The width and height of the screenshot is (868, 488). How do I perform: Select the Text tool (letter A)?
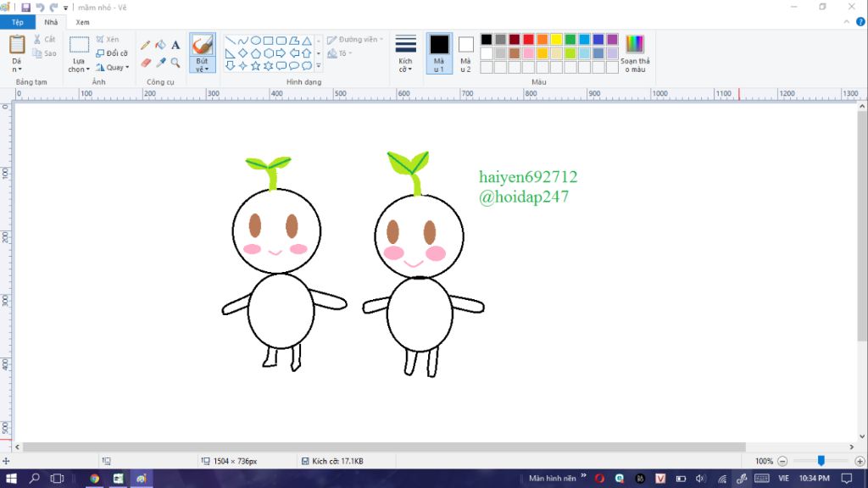[x=175, y=46]
